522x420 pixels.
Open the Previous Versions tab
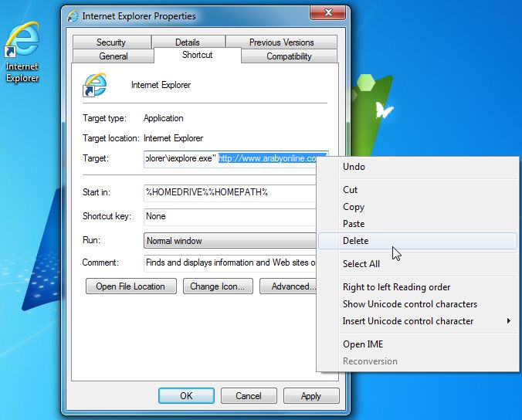(x=281, y=42)
